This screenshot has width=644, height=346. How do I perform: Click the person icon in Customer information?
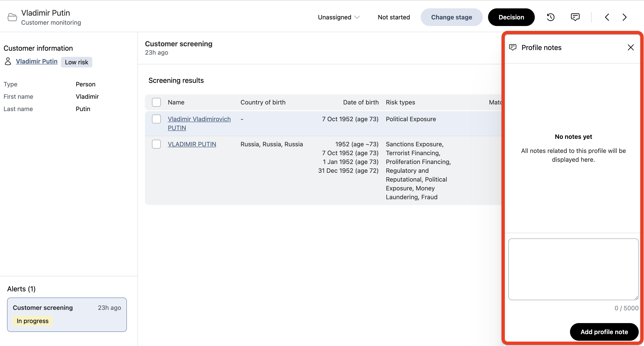pyautogui.click(x=8, y=61)
